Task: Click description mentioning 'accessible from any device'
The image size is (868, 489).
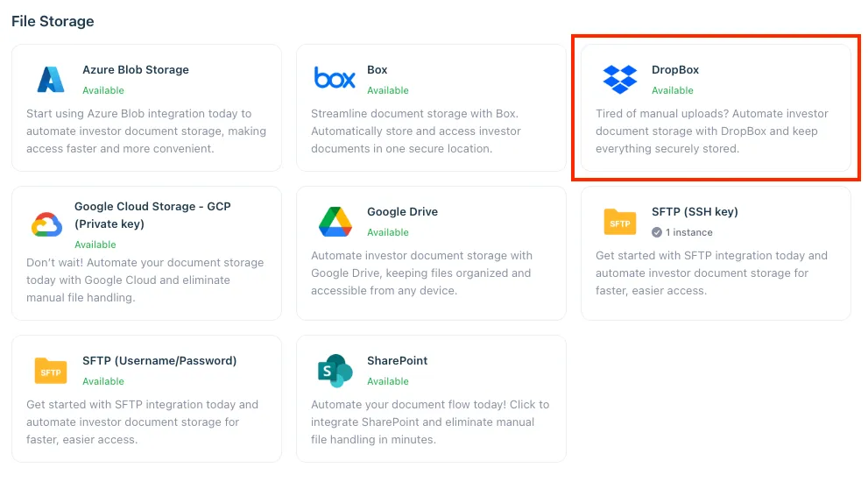Action: [421, 273]
